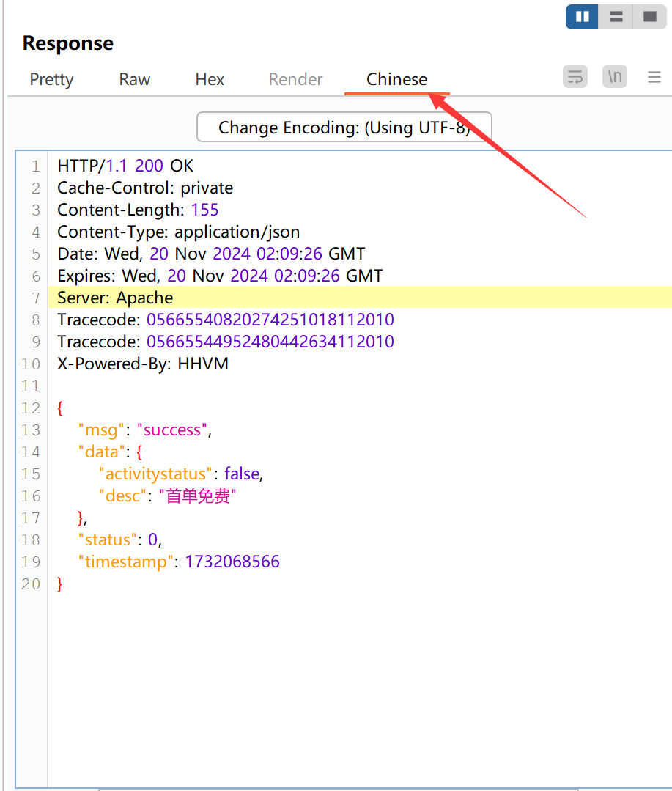Toggle line wrap in response viewer
672x791 pixels.
pyautogui.click(x=575, y=76)
